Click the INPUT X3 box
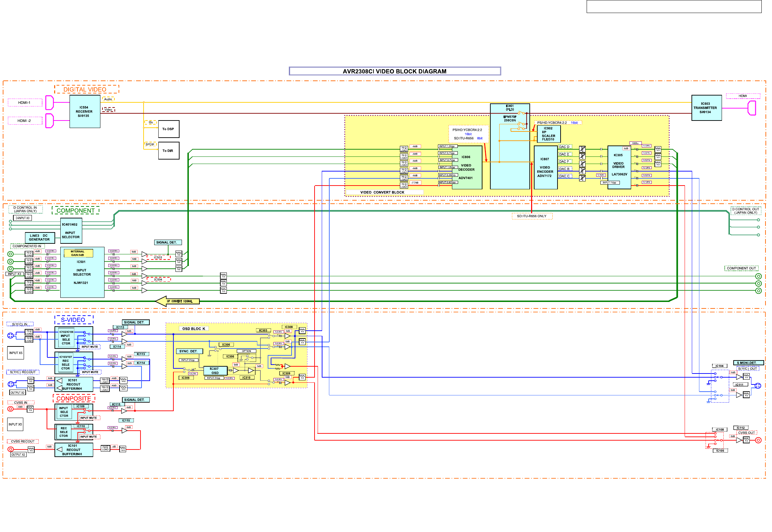Viewport: 772px width, 532px height. click(15, 274)
